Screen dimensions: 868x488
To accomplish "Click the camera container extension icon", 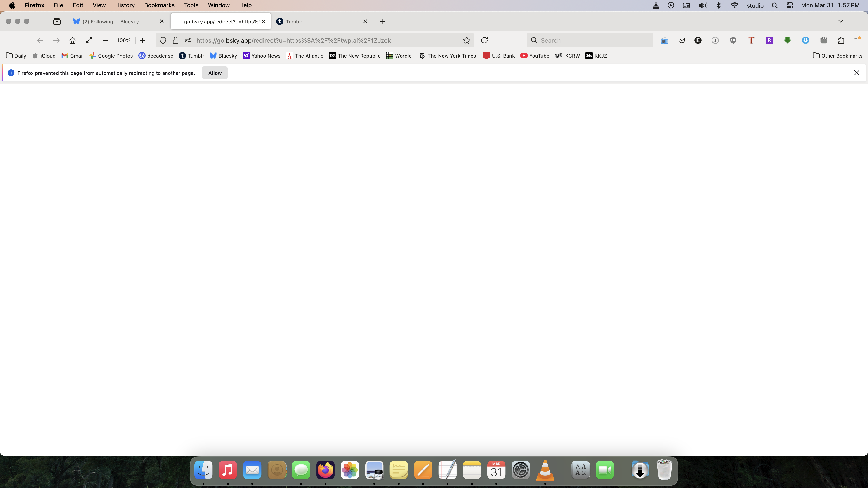I will coord(665,41).
